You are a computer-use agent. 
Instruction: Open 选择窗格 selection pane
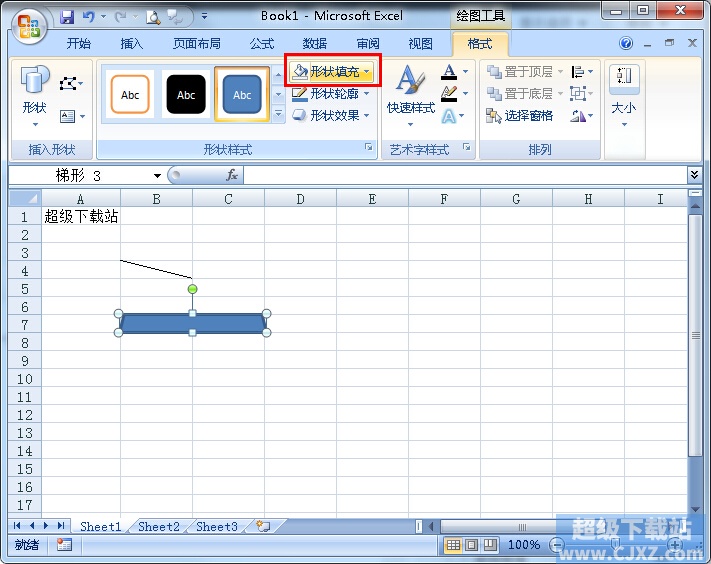(x=520, y=116)
